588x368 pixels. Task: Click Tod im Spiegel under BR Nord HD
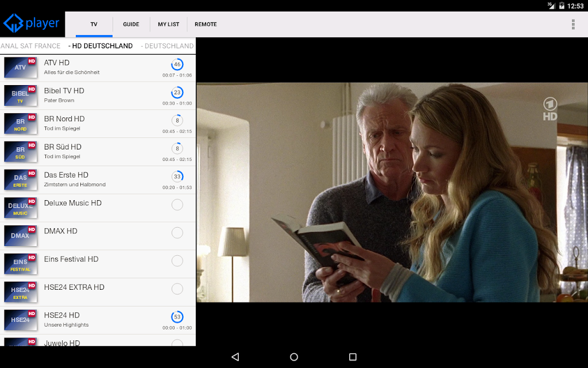coord(62,128)
